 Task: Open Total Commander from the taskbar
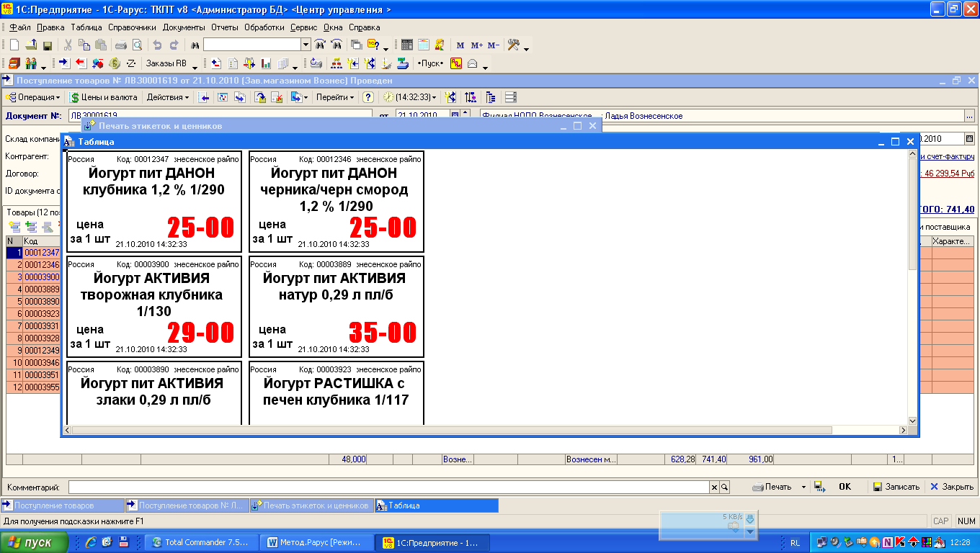point(201,542)
